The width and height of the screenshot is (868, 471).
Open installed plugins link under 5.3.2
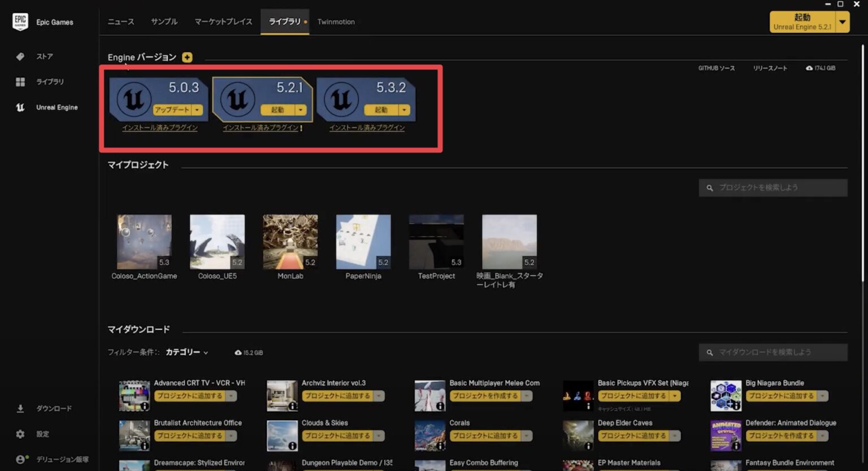click(367, 128)
